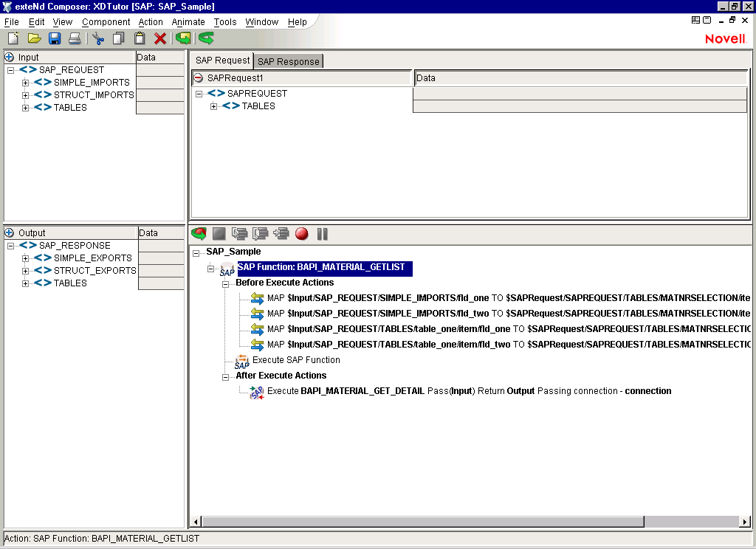Click the Cut scissors icon

(98, 38)
